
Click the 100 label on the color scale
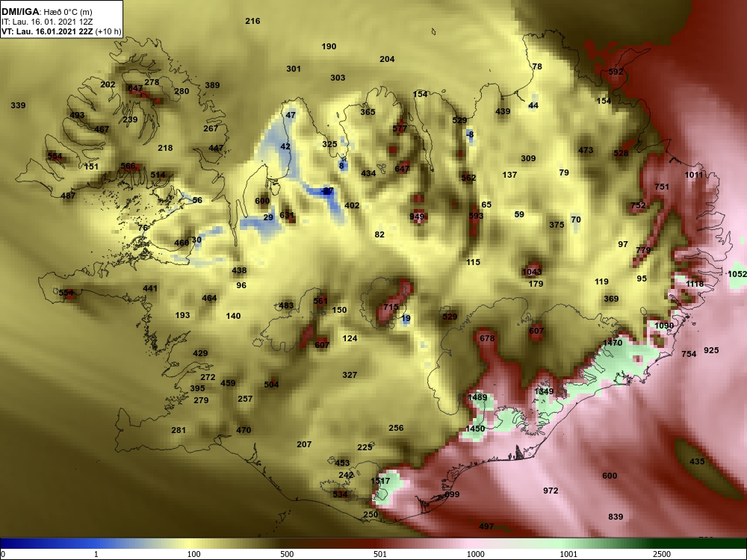click(x=193, y=554)
